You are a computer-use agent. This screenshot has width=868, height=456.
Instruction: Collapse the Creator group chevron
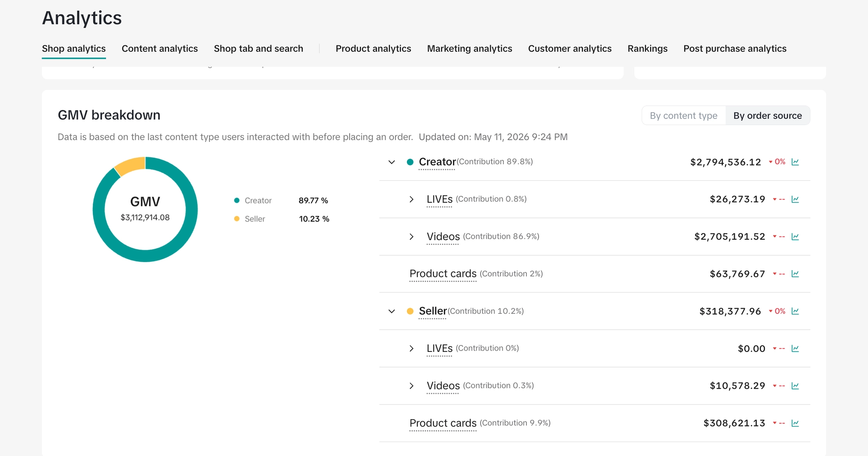[x=392, y=162]
